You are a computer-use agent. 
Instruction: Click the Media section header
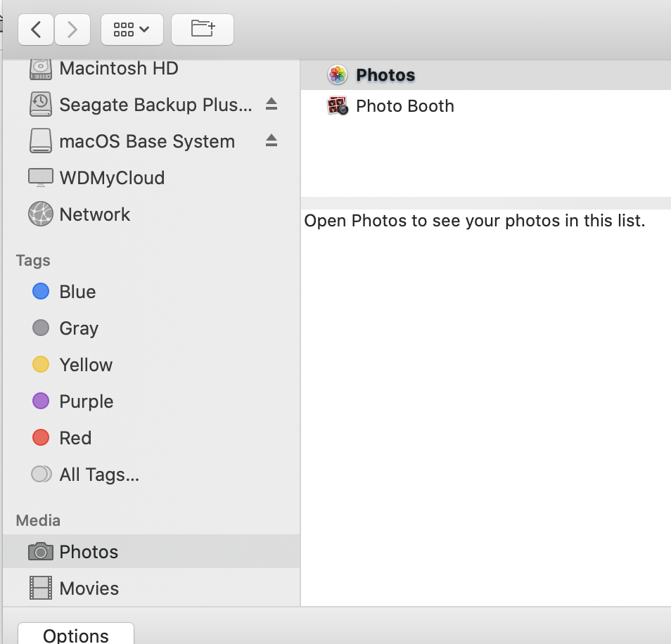click(38, 520)
